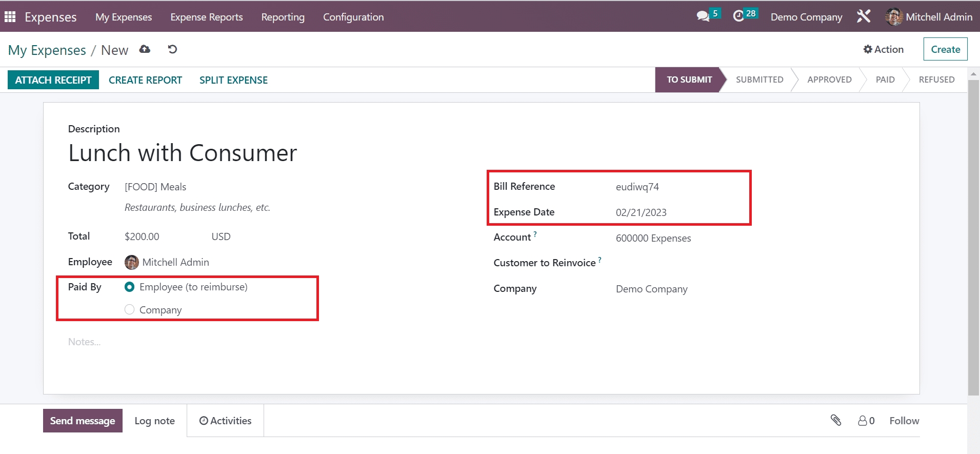Select Company as Paid By option
980x454 pixels.
pos(130,310)
